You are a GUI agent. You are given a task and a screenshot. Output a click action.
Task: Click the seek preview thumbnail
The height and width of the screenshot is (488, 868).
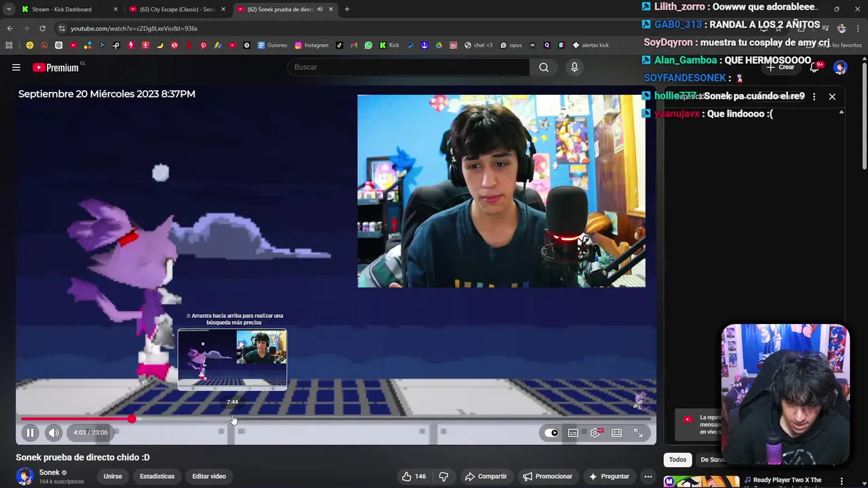[x=232, y=359]
